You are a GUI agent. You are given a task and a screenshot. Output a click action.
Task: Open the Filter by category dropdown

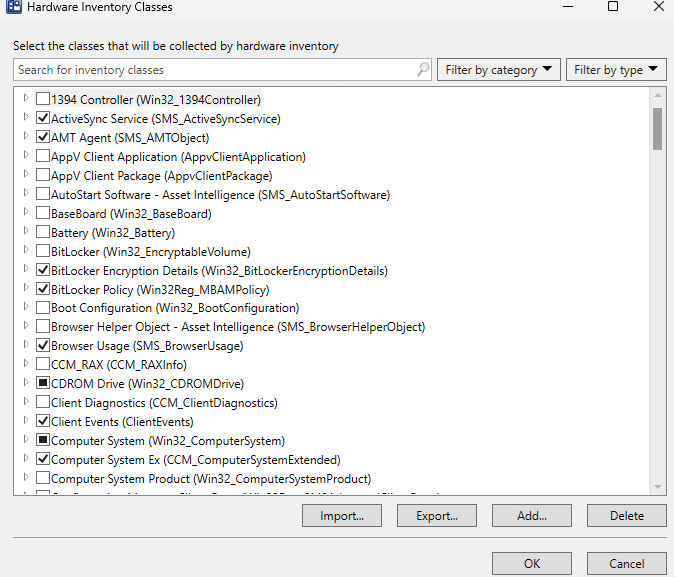pos(499,70)
